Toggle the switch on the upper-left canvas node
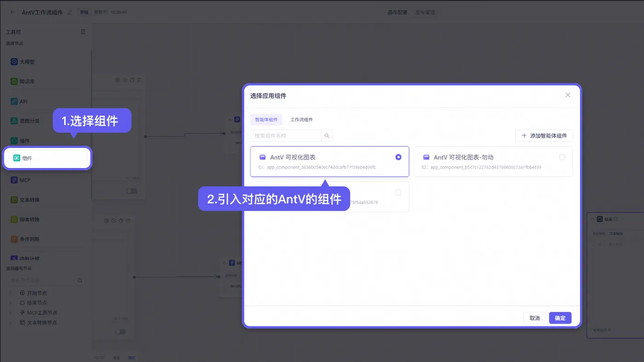644x362 pixels. coord(132,191)
